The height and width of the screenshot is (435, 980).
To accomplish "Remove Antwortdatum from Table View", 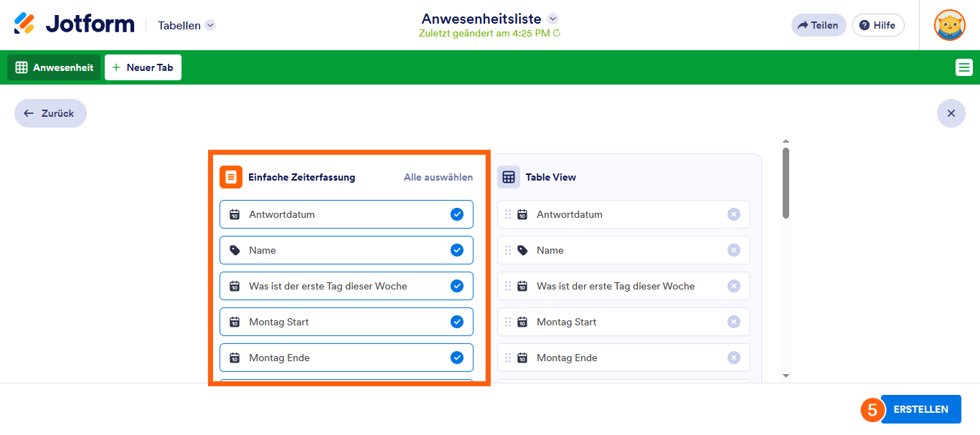I will point(733,214).
